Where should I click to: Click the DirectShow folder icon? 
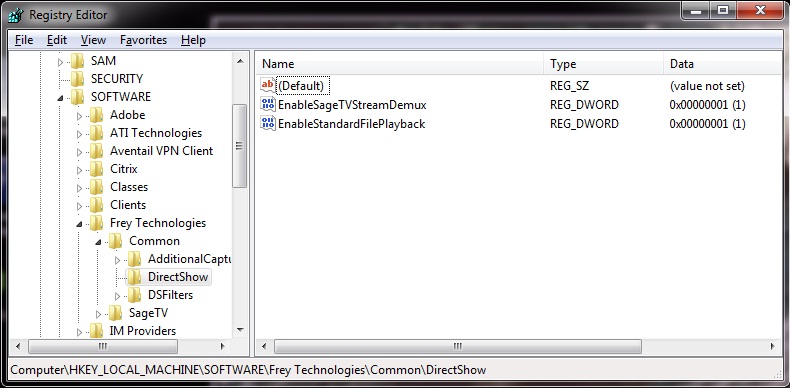(x=134, y=277)
